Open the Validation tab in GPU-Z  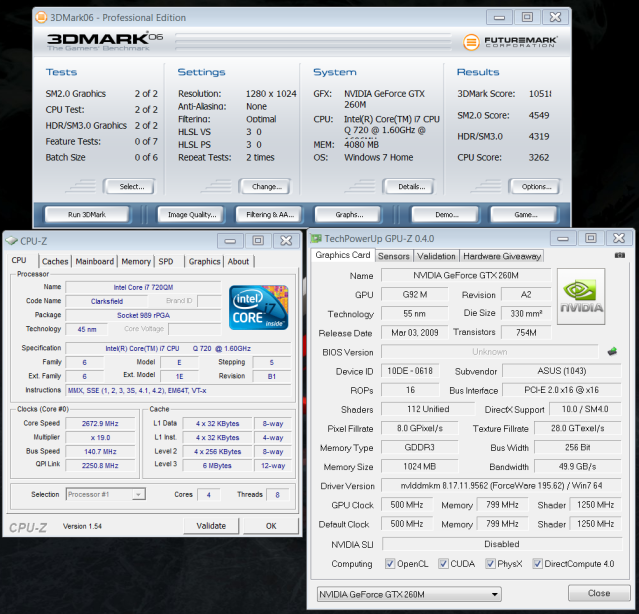(x=436, y=256)
